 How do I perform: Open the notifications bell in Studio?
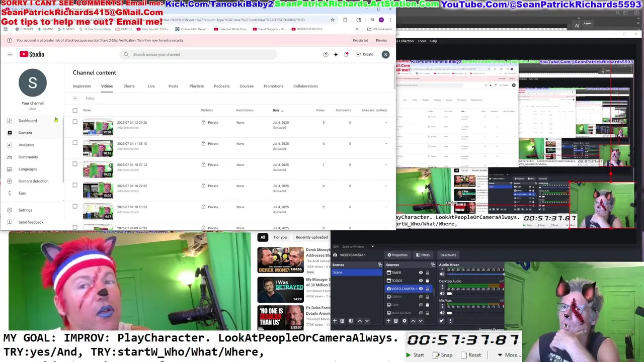(346, 54)
